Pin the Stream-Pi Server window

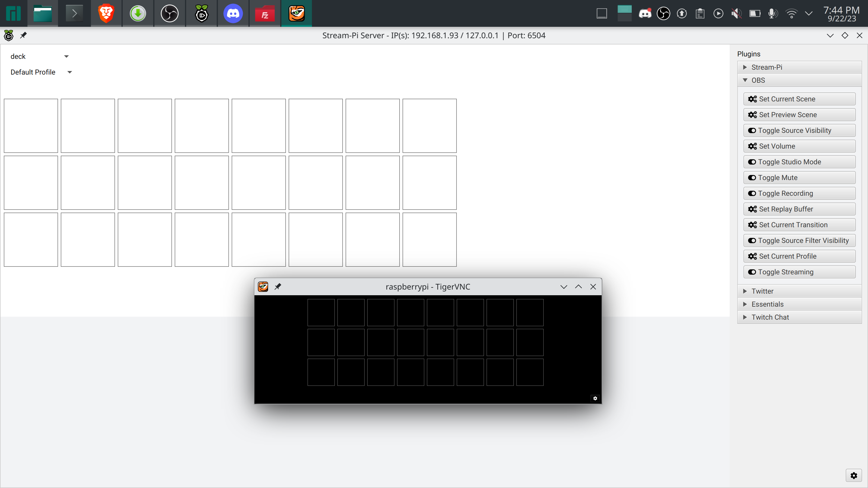(x=23, y=35)
